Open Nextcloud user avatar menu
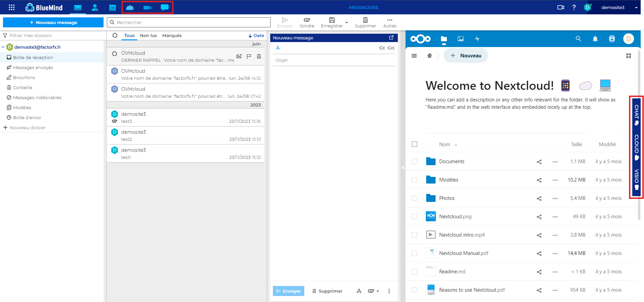The width and height of the screenshot is (644, 302). pos(629,39)
